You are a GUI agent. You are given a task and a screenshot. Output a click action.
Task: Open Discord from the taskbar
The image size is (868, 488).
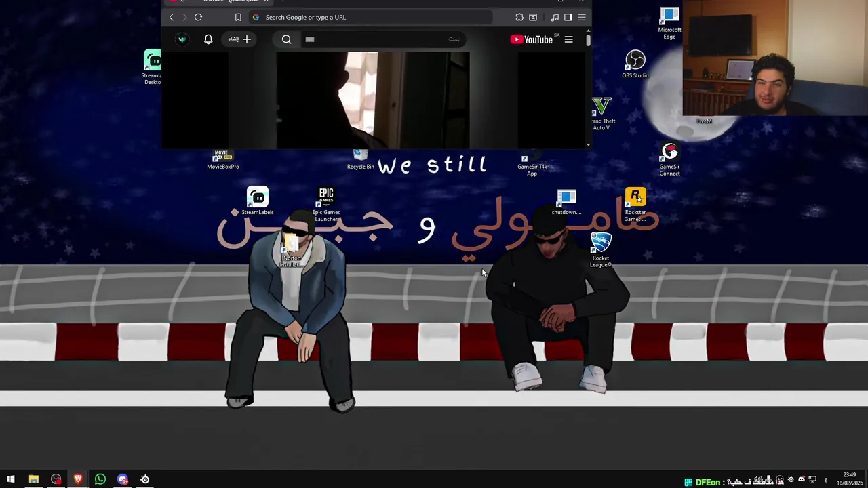123,479
